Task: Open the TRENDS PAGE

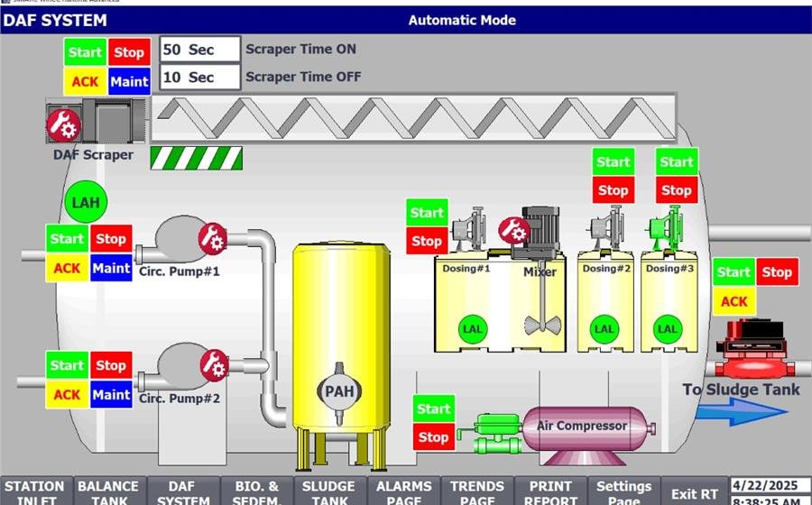Action: pyautogui.click(x=477, y=491)
